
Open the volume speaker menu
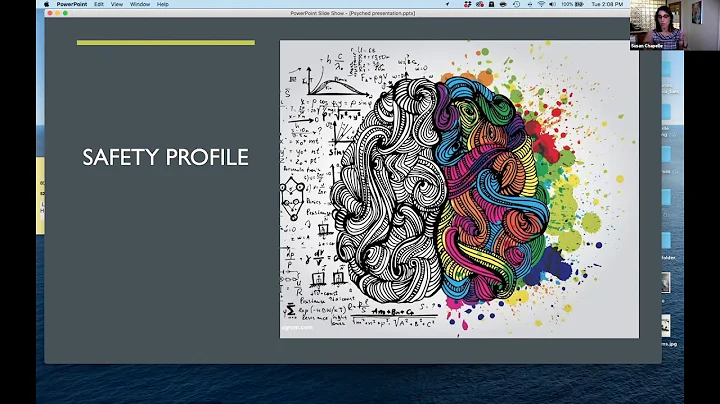point(552,4)
